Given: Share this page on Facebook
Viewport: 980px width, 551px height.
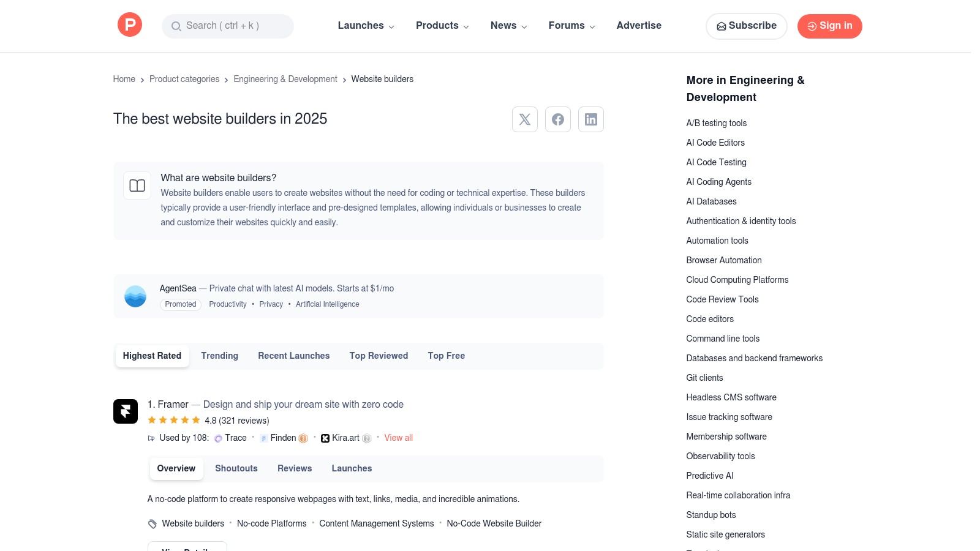Looking at the screenshot, I should point(558,119).
